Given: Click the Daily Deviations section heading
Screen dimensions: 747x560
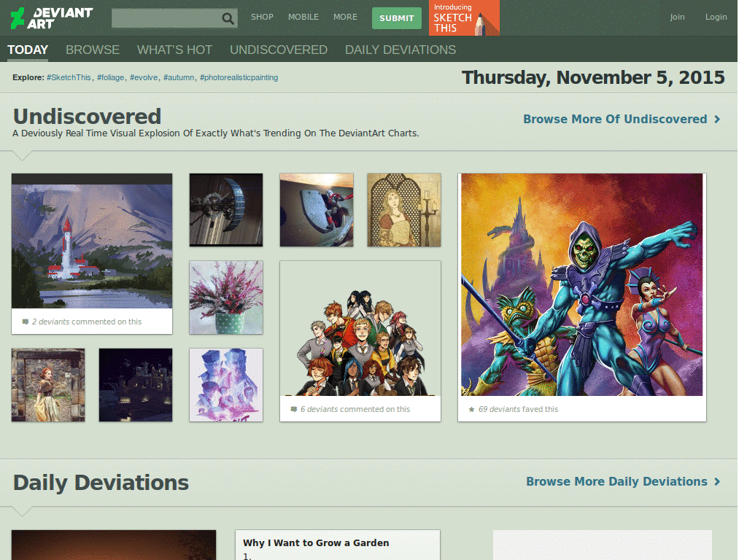Looking at the screenshot, I should 101,483.
